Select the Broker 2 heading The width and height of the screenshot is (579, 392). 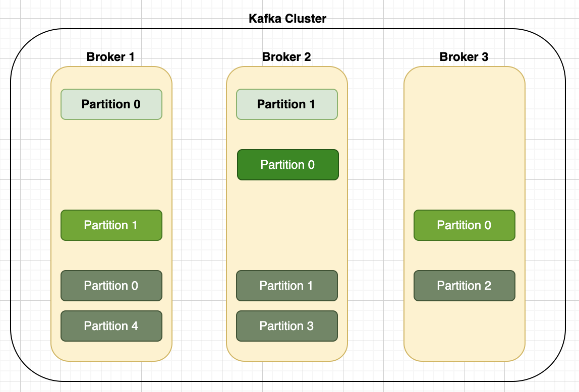coord(286,57)
